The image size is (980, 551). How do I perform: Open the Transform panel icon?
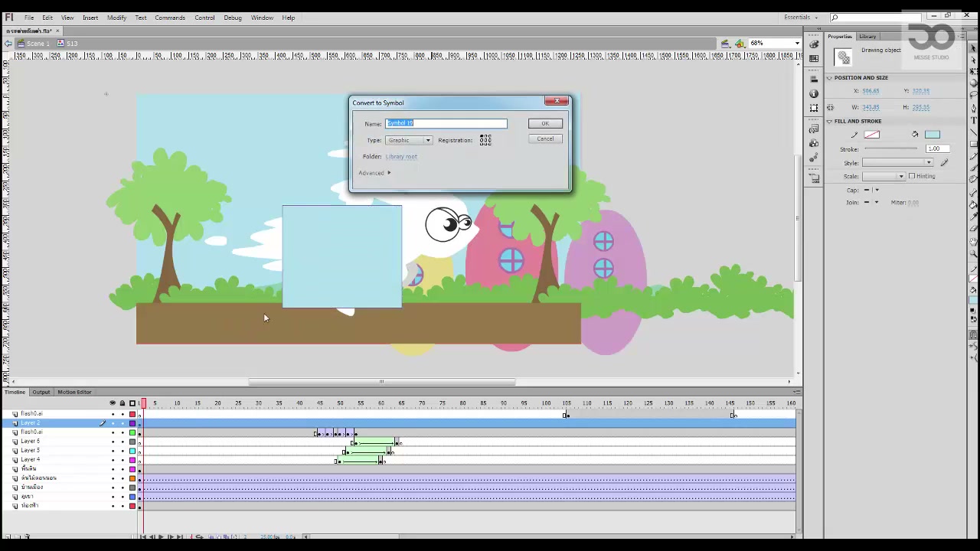(814, 107)
